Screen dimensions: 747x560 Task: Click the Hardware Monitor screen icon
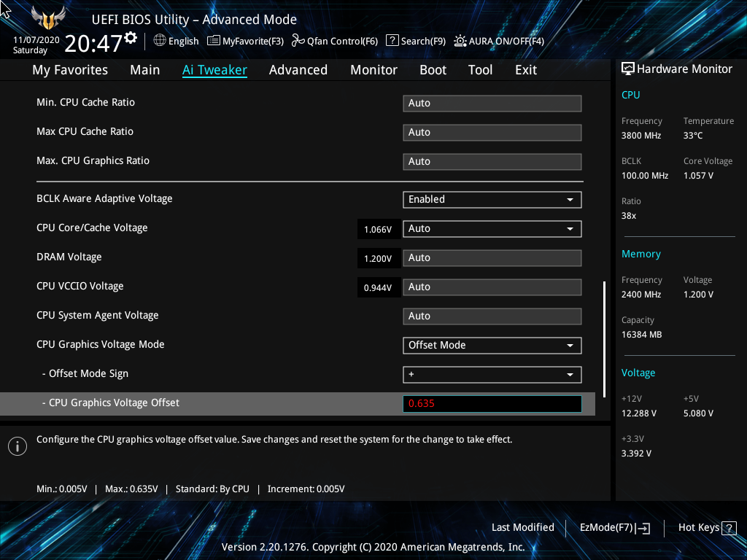(628, 69)
